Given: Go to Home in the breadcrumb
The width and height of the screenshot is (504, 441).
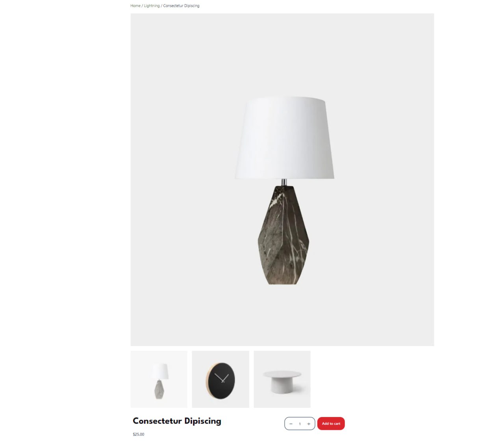Looking at the screenshot, I should [135, 6].
